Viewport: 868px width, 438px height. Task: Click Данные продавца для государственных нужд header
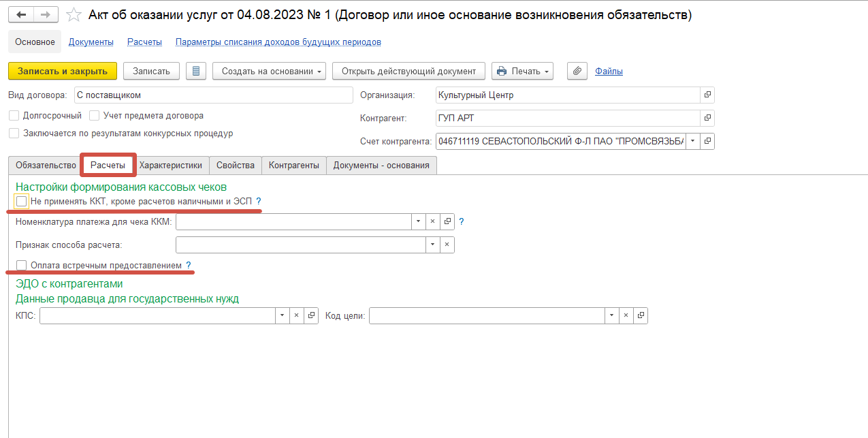click(127, 298)
